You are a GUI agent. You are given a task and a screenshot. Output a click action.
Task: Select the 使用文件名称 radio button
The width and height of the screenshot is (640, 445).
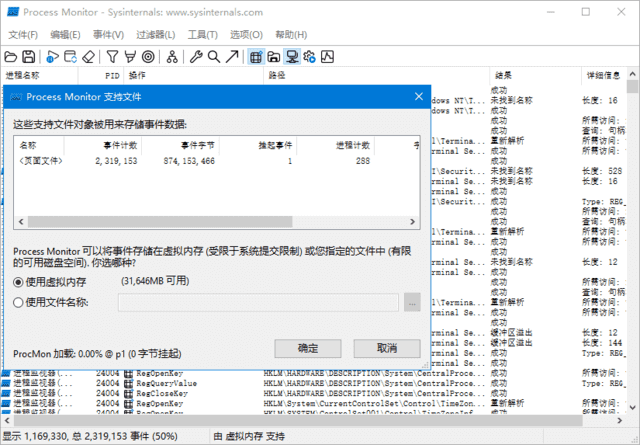pyautogui.click(x=18, y=303)
